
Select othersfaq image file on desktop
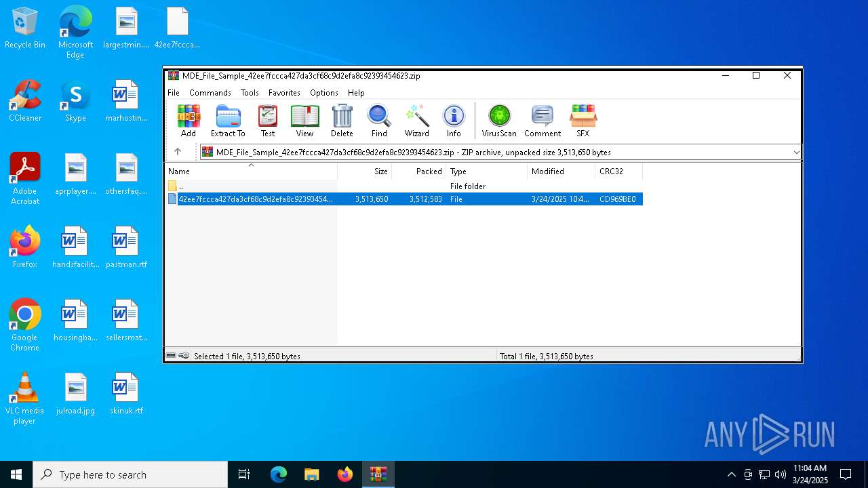pyautogui.click(x=126, y=175)
